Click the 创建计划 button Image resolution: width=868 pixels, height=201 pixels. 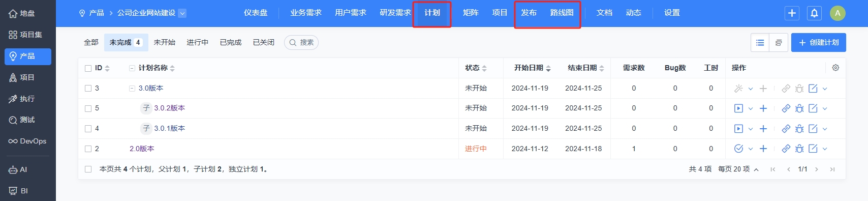click(818, 43)
